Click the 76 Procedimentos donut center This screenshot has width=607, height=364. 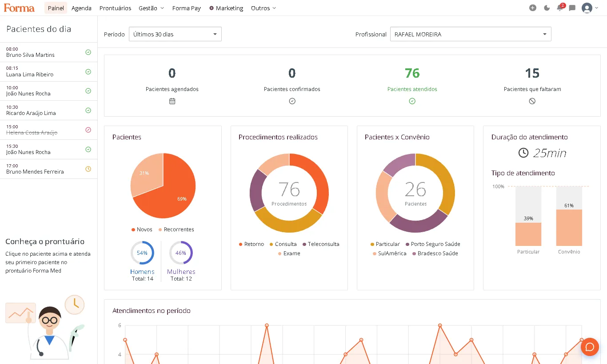289,193
